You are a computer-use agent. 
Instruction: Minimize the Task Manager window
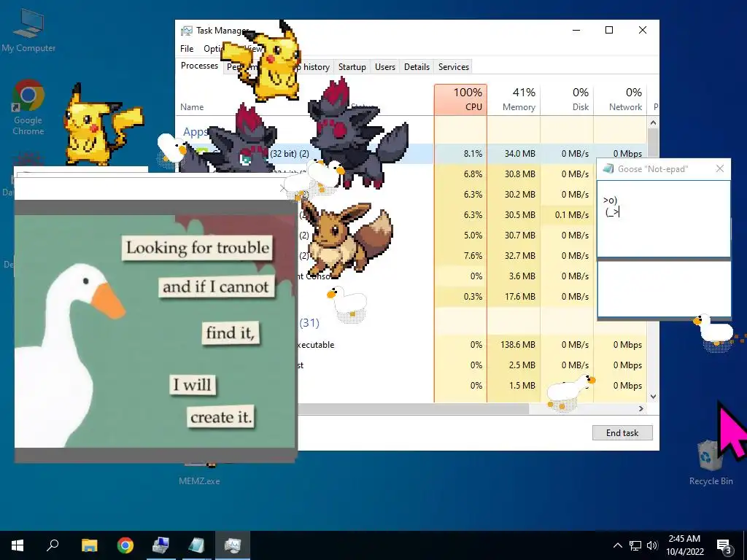pyautogui.click(x=576, y=30)
